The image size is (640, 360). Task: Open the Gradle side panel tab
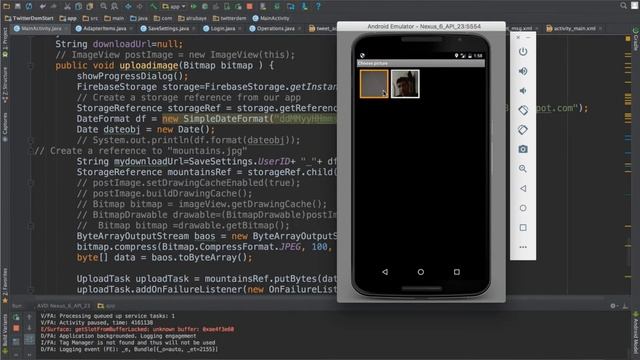[636, 39]
